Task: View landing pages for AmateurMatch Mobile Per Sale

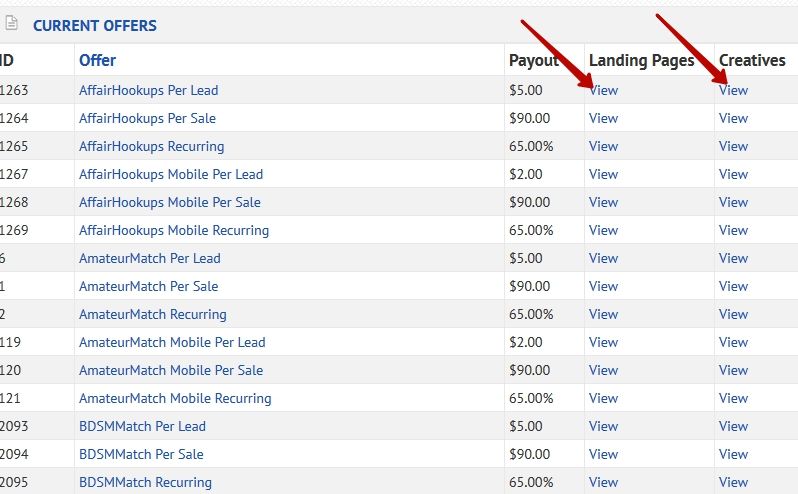Action: coord(603,370)
